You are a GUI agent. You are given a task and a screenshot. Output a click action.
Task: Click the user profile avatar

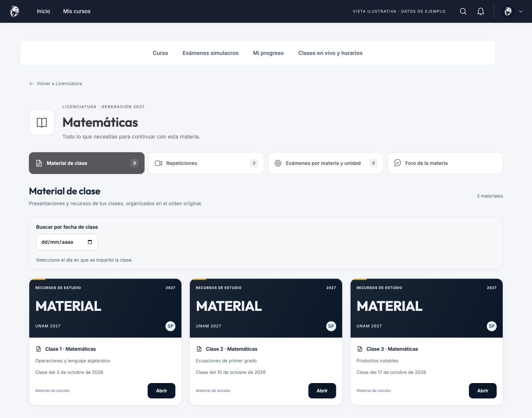(508, 11)
